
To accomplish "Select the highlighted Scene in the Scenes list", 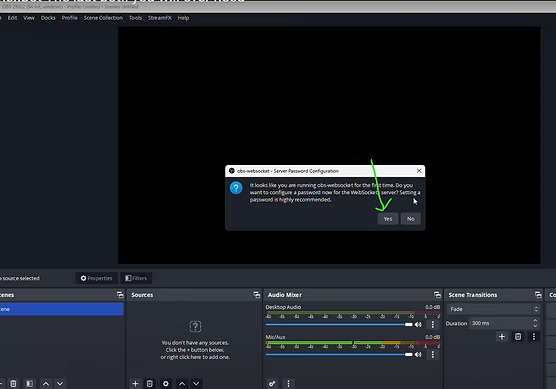I will pyautogui.click(x=62, y=309).
